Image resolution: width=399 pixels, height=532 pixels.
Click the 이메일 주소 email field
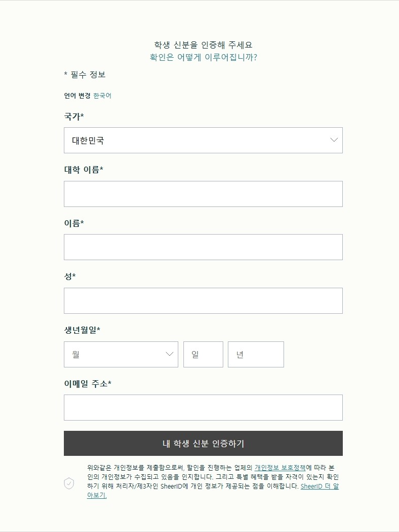[203, 407]
